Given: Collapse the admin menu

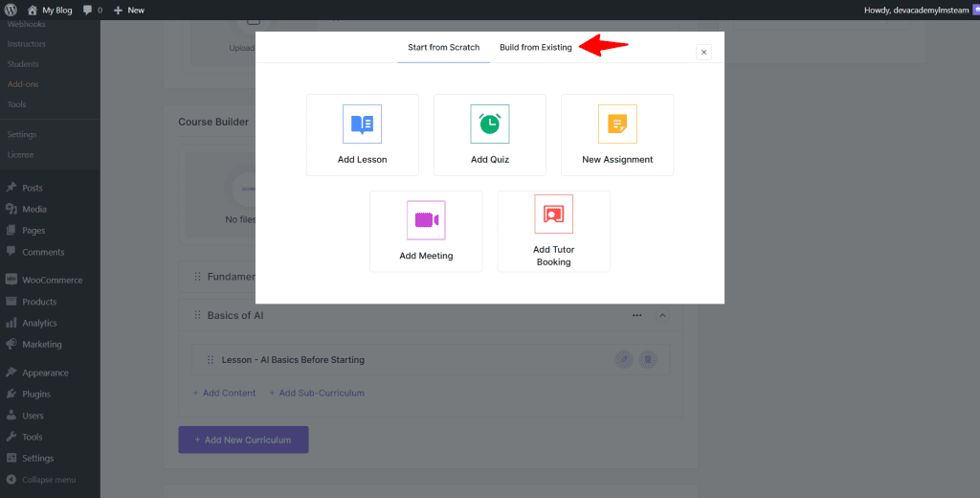Looking at the screenshot, I should coord(50,480).
